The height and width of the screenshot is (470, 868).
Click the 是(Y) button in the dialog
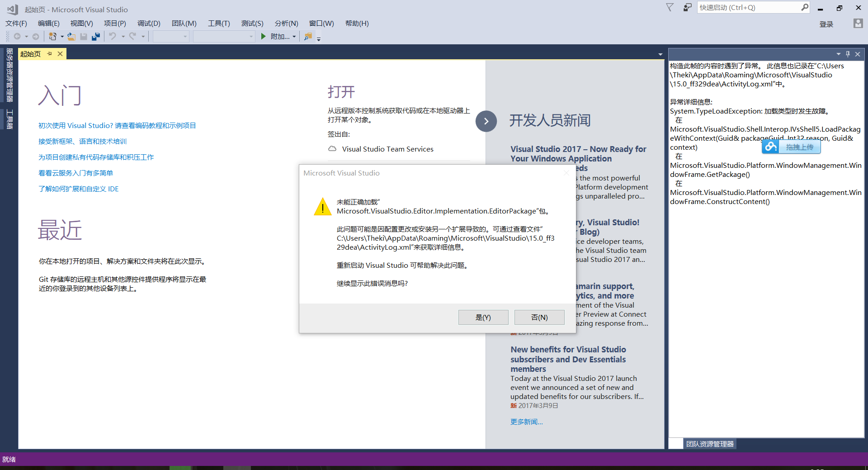click(483, 317)
